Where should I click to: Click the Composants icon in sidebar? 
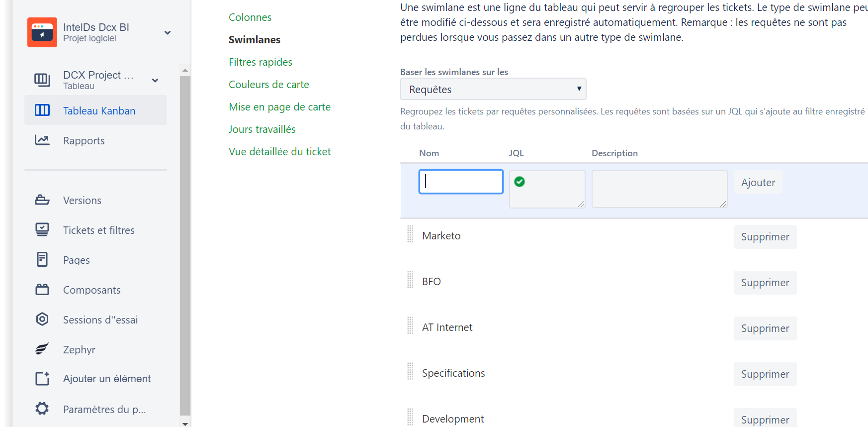coord(42,289)
